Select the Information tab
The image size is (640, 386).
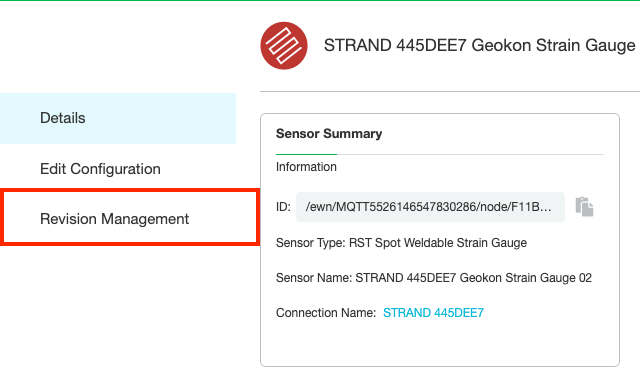pyautogui.click(x=306, y=167)
